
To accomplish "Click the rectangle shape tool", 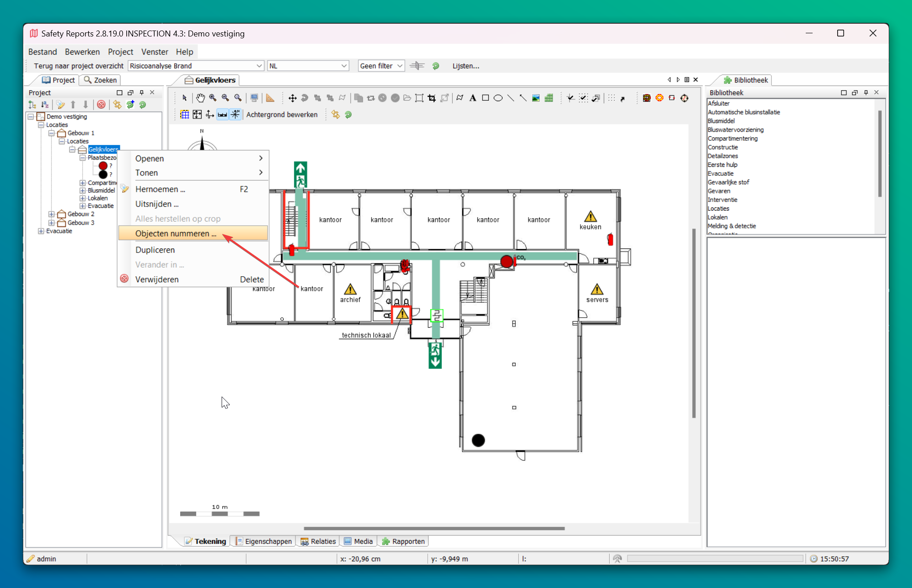I will 485,98.
